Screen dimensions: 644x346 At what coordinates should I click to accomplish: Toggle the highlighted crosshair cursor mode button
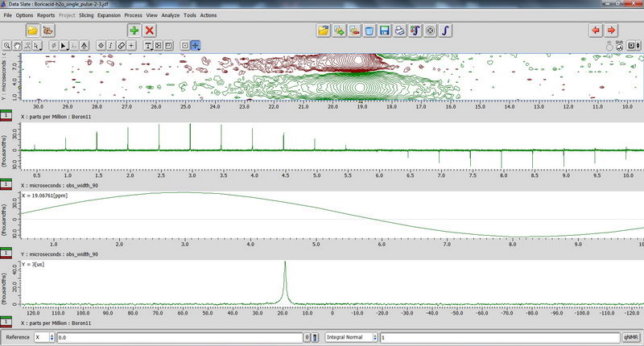pyautogui.click(x=196, y=45)
